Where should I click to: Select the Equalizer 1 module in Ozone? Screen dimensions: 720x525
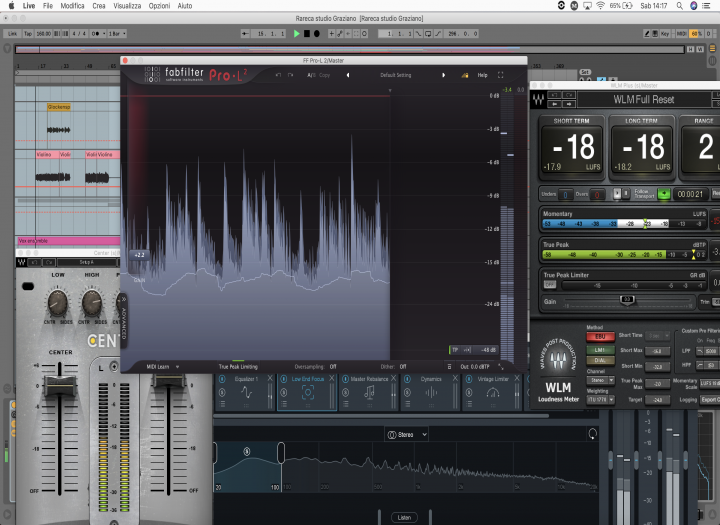point(246,393)
